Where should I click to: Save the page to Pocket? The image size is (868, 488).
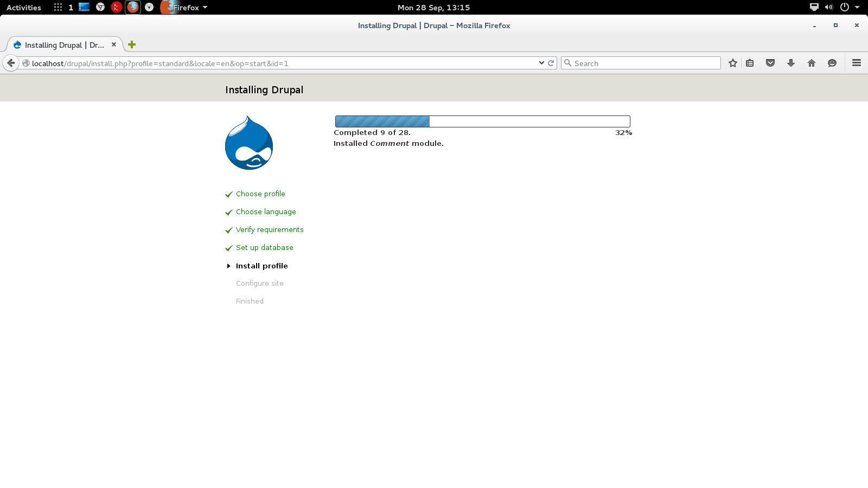click(x=770, y=63)
